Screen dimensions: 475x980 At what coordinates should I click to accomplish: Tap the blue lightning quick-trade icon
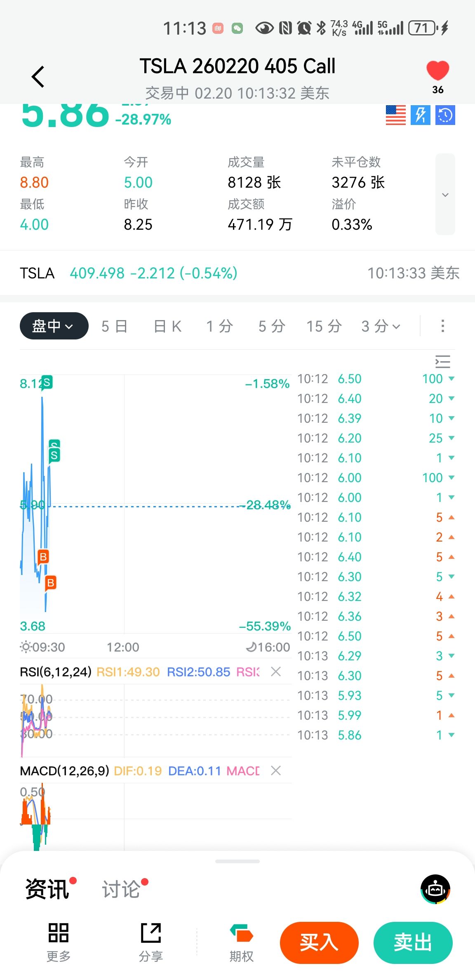point(420,115)
